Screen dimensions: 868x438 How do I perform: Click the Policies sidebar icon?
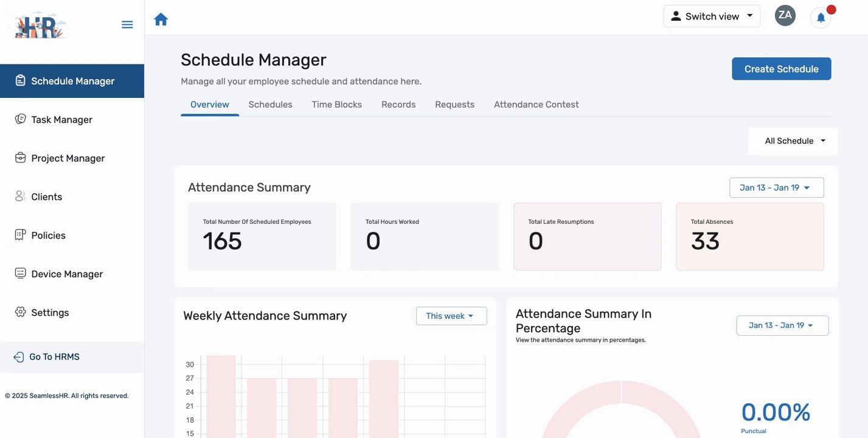tap(21, 235)
